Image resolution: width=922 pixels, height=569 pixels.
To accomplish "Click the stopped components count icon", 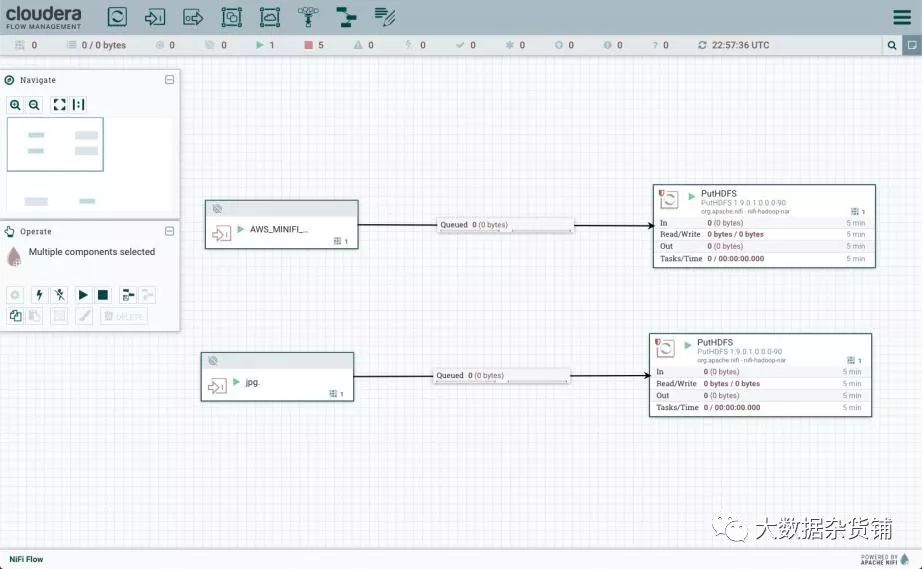I will coord(308,45).
